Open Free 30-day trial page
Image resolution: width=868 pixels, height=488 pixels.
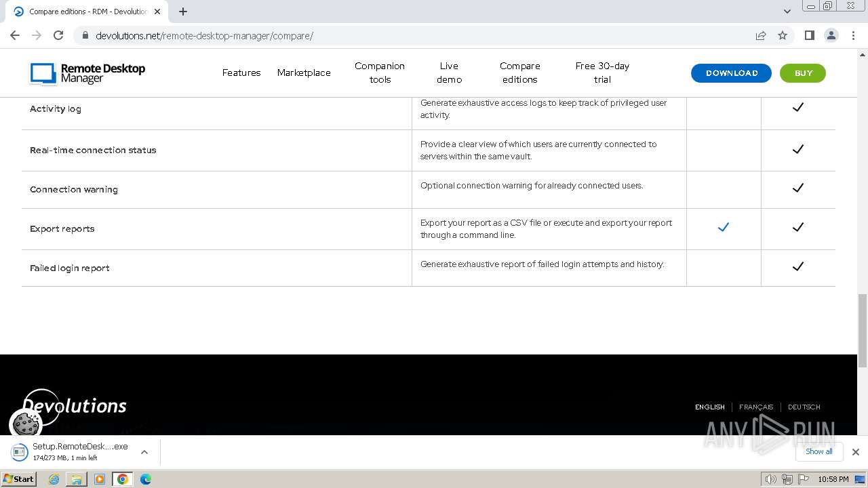point(602,73)
